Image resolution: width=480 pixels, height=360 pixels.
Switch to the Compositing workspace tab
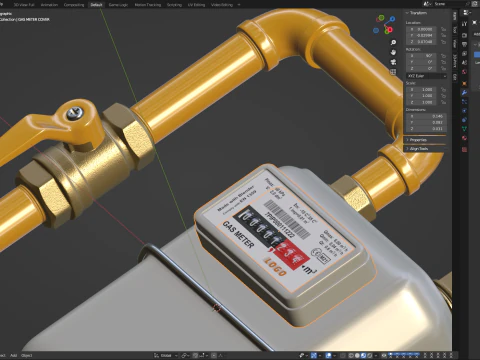74,5
